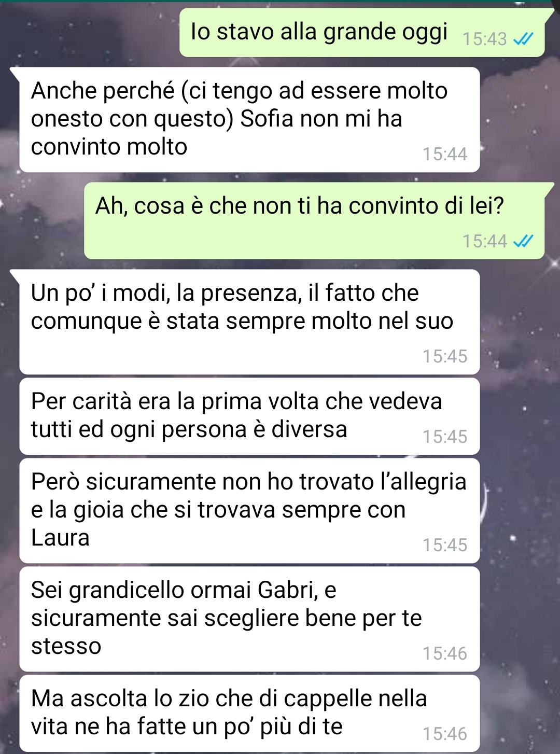Tap the 'Un po' i modi, la presenza' message

pos(249,322)
